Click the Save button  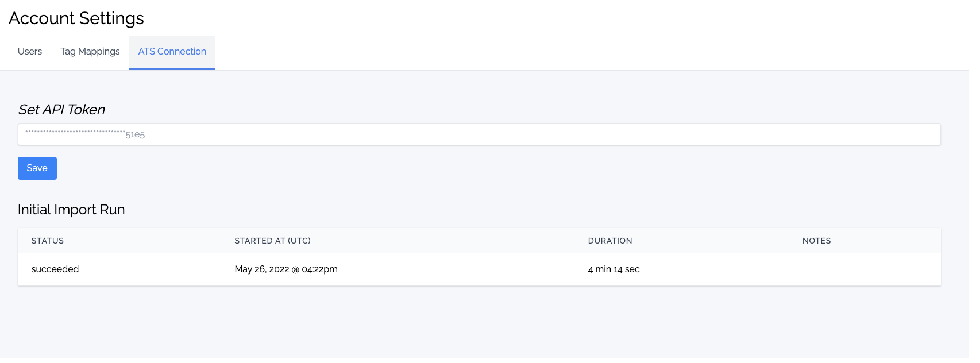point(37,168)
